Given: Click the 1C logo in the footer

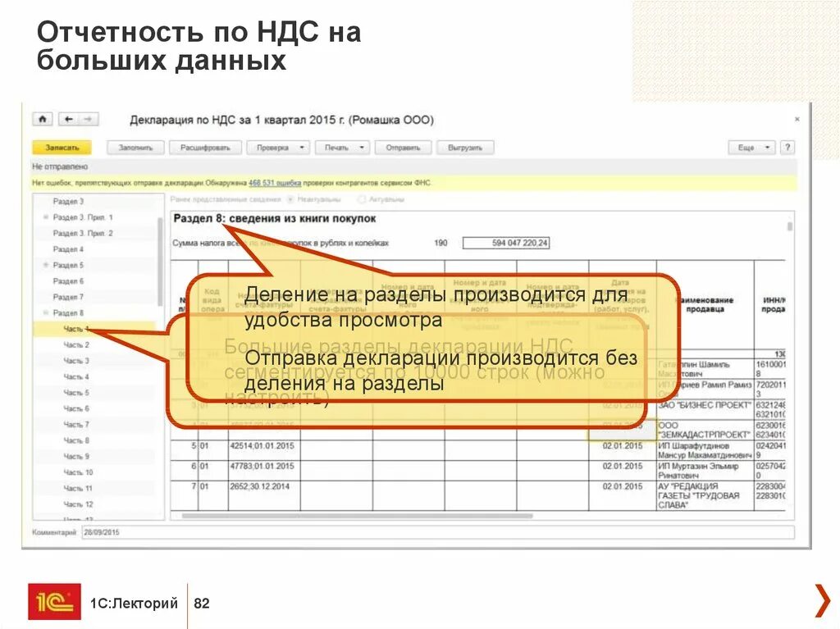Looking at the screenshot, I should point(54,601).
